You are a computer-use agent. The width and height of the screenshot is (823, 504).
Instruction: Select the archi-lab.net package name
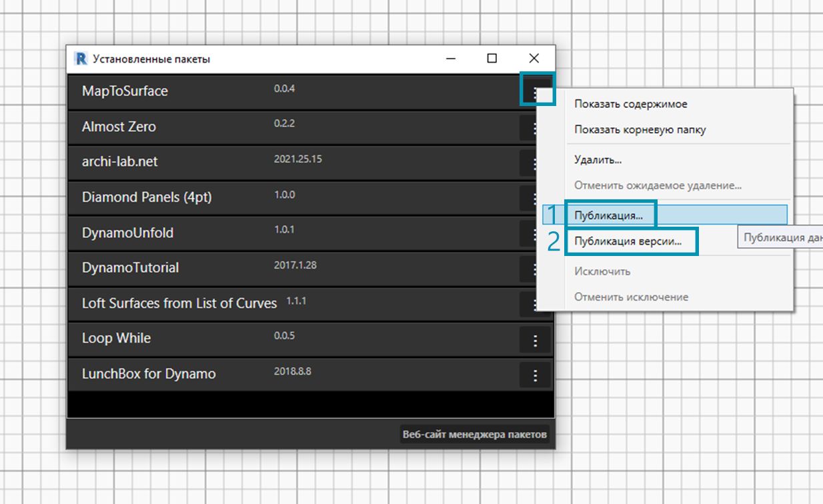120,162
